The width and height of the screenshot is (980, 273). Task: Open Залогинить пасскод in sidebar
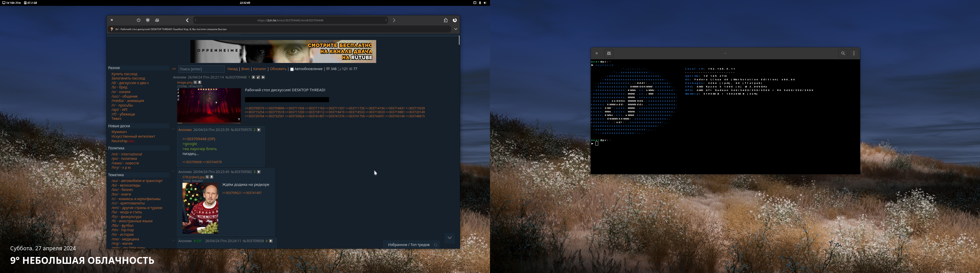point(128,78)
